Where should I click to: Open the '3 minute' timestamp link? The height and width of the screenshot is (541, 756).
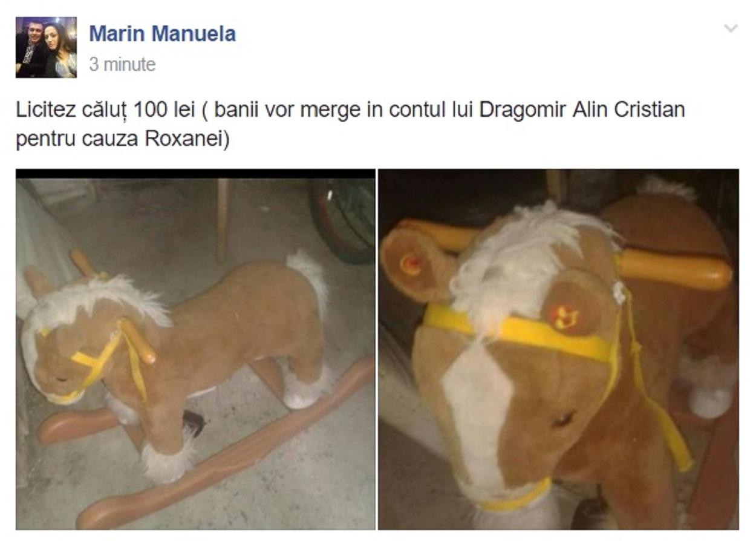coord(122,64)
